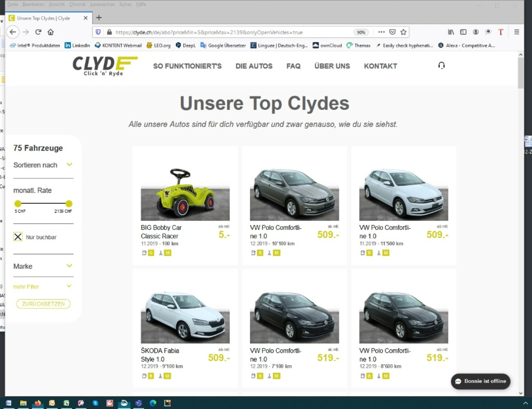Open File Explorer from the taskbar

[x=23, y=403]
